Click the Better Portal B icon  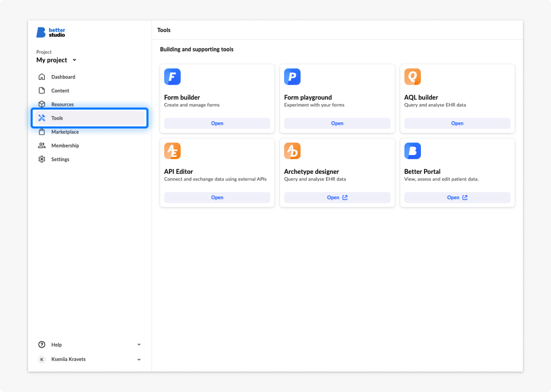pos(413,151)
